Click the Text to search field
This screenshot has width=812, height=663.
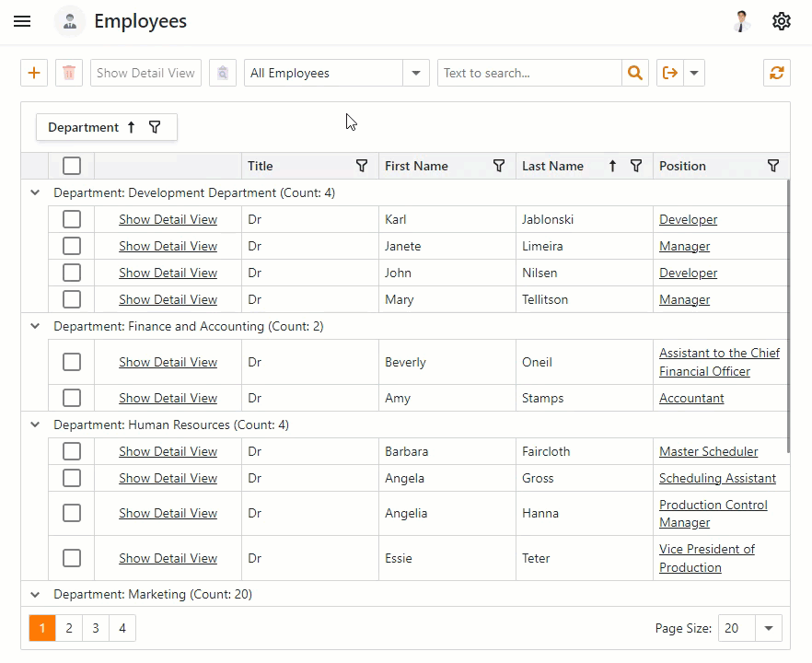coord(529,73)
